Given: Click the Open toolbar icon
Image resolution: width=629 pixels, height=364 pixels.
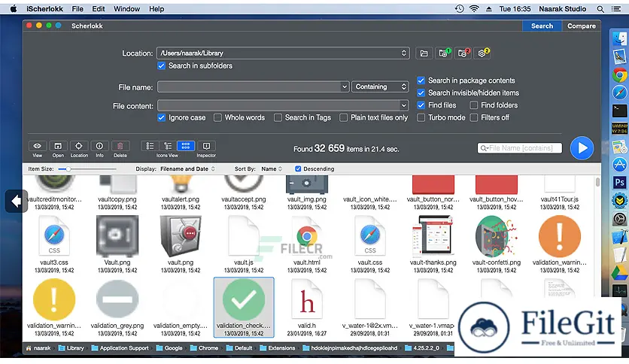Looking at the screenshot, I should click(x=58, y=146).
